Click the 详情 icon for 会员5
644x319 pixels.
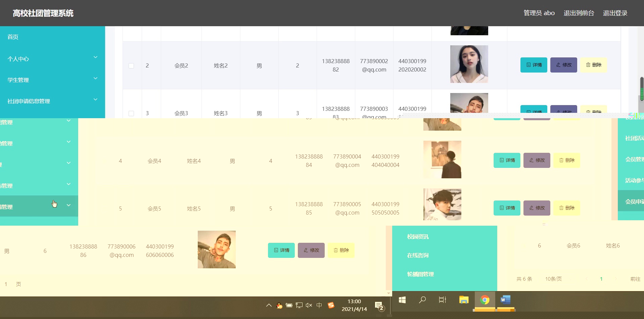(x=507, y=208)
